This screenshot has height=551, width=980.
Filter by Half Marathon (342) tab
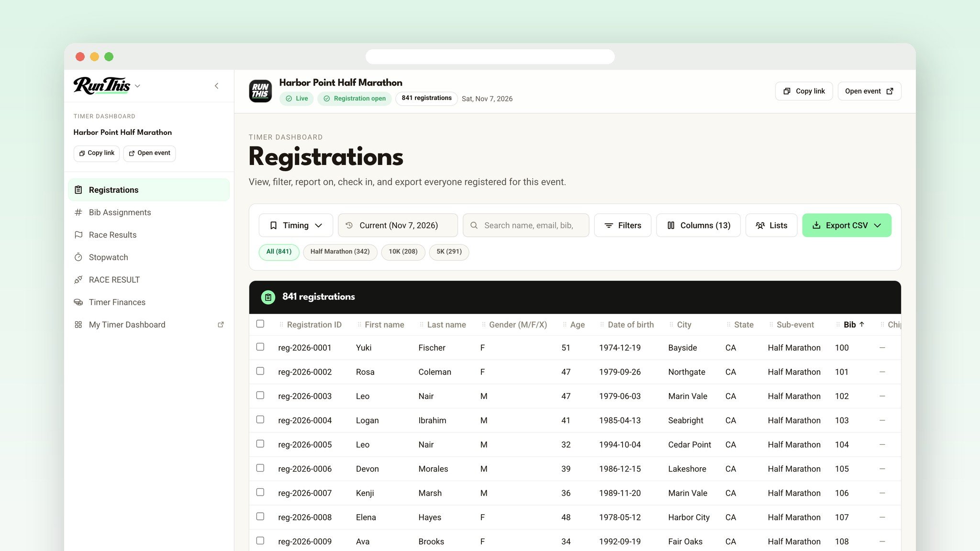[340, 252]
